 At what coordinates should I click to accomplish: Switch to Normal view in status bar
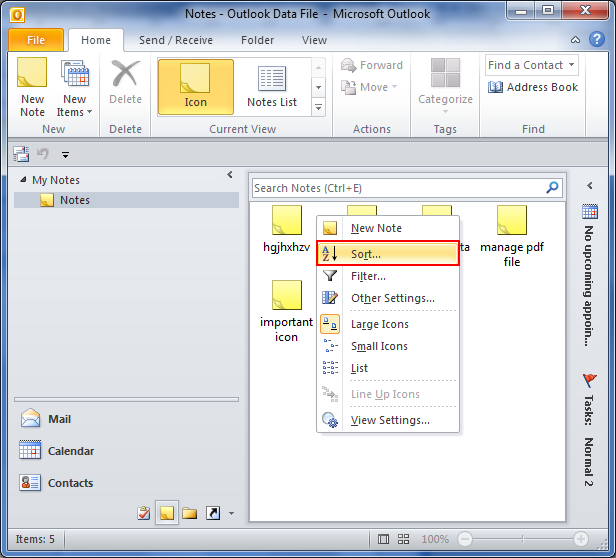tap(383, 539)
